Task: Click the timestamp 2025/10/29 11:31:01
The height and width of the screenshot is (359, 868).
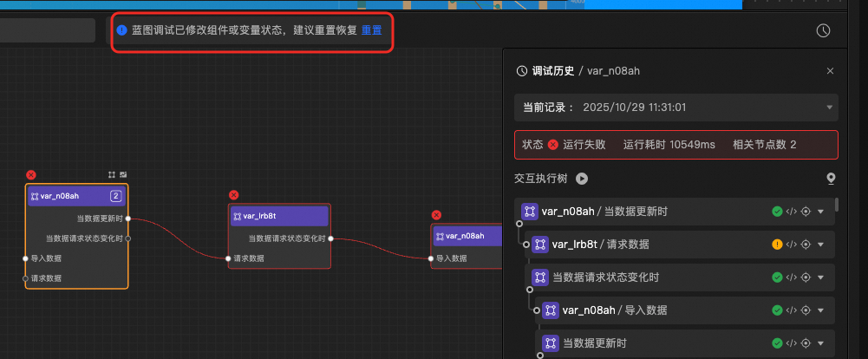Action: (635, 108)
